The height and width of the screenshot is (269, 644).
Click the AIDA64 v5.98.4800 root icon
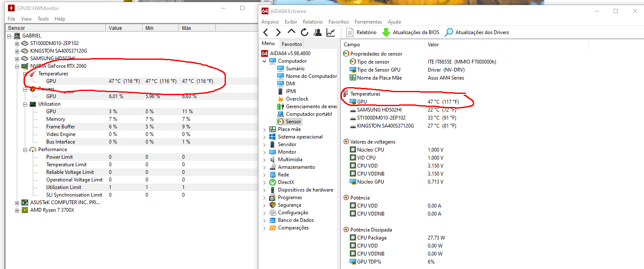click(265, 53)
